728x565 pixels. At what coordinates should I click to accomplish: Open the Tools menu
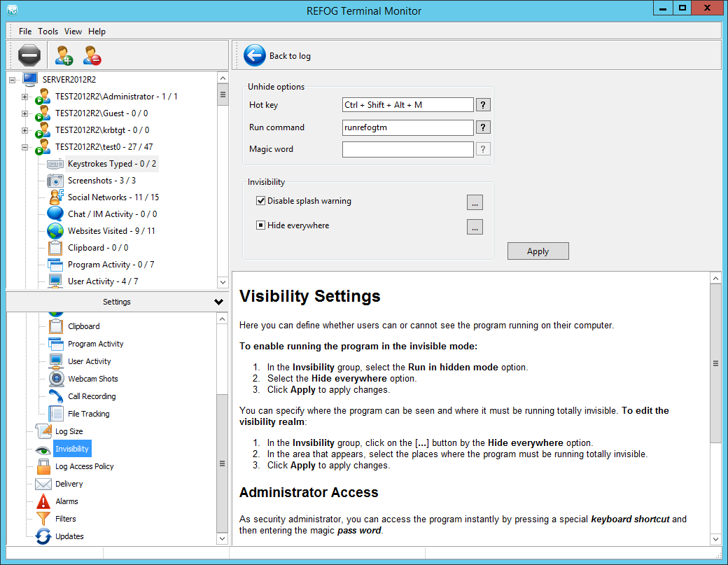pos(48,32)
